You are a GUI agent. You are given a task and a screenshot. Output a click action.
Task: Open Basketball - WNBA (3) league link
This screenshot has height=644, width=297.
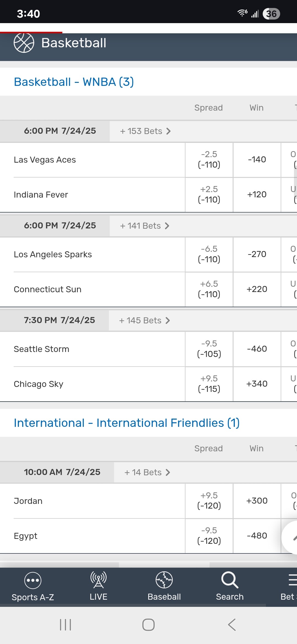[74, 82]
